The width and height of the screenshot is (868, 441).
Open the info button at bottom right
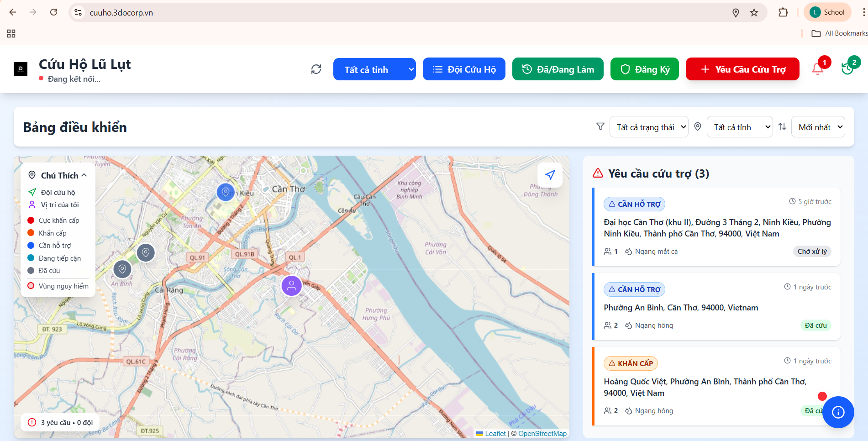tap(838, 412)
